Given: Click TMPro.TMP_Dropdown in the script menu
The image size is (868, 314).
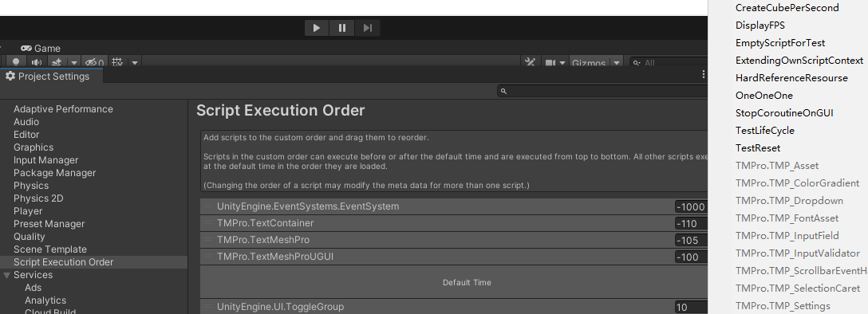Looking at the screenshot, I should point(789,201).
